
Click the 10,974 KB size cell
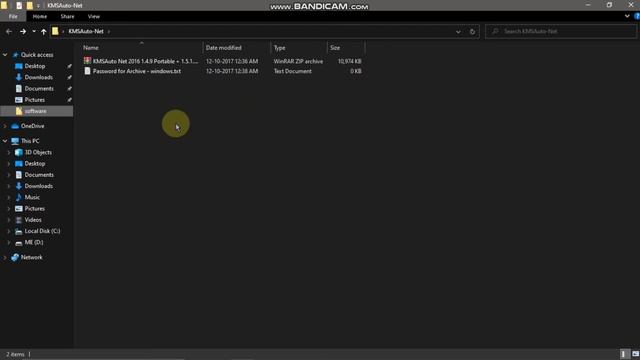pos(349,61)
